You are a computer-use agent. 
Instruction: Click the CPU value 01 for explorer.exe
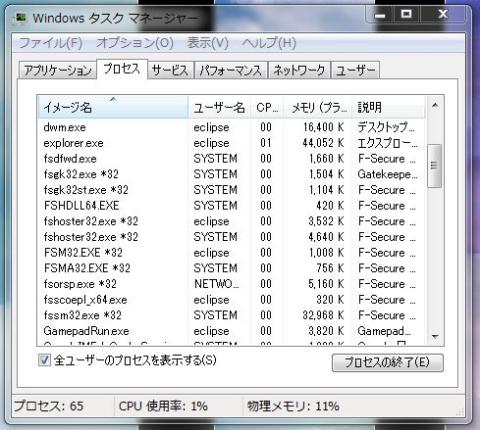[x=266, y=143]
